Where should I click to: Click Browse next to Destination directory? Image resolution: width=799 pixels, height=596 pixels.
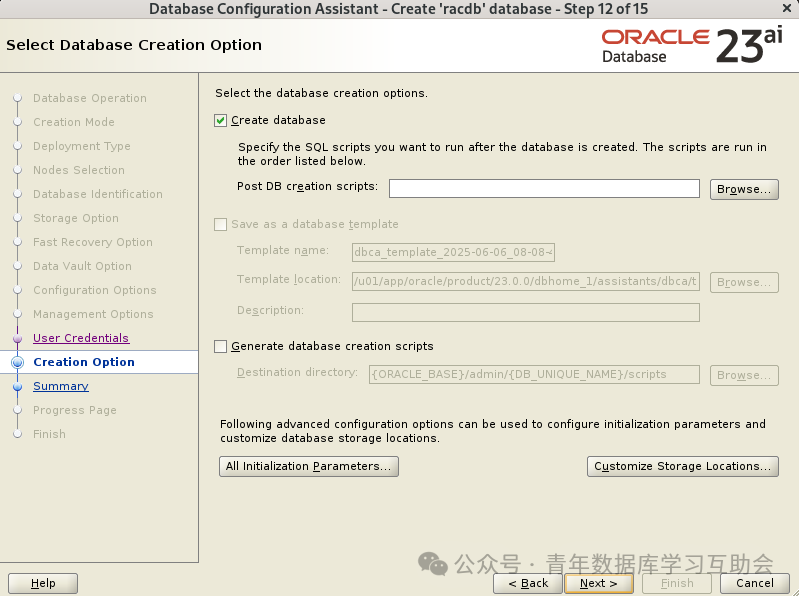[744, 375]
